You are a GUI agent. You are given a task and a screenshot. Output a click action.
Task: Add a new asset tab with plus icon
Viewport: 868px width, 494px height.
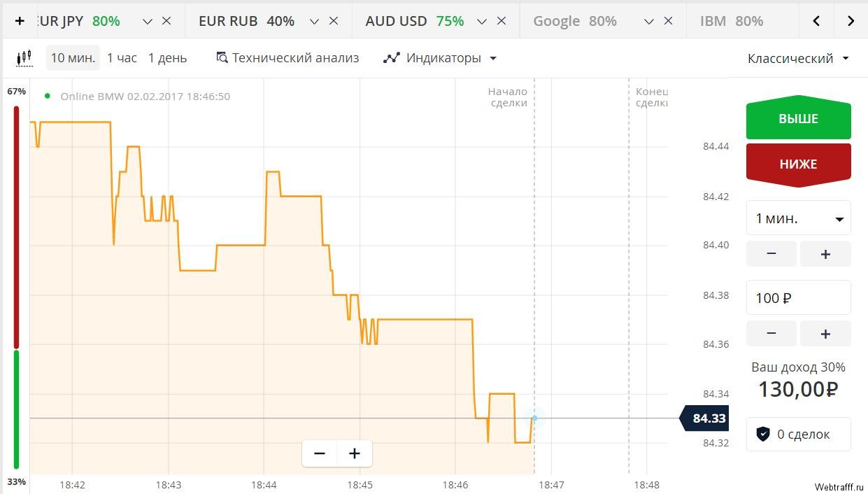(x=20, y=21)
